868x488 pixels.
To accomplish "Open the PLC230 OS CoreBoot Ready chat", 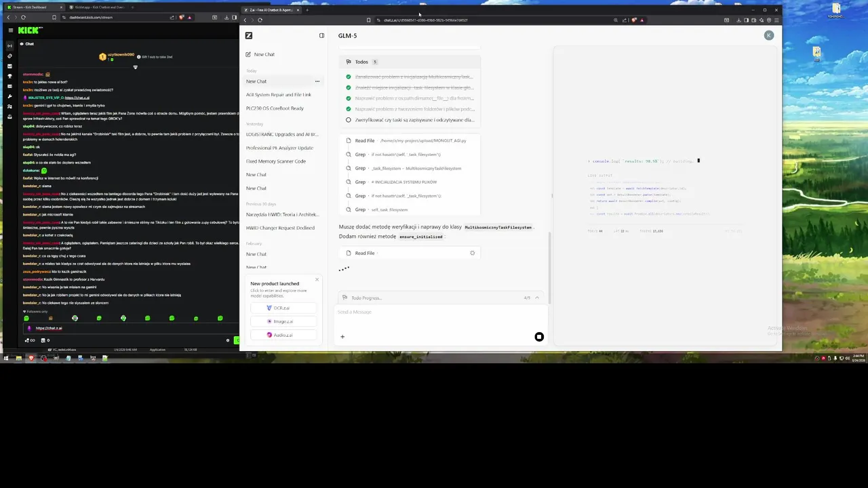I will [x=275, y=108].
